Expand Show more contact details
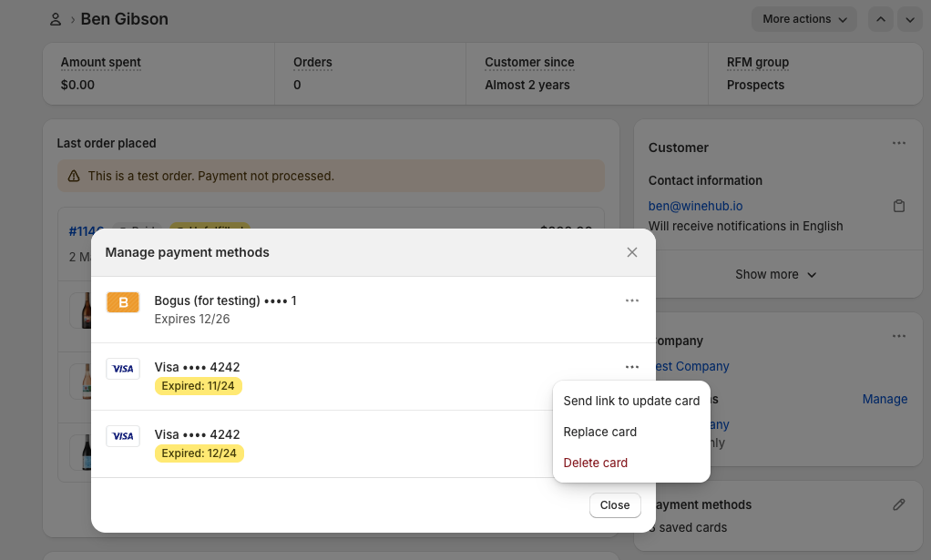 pos(775,275)
